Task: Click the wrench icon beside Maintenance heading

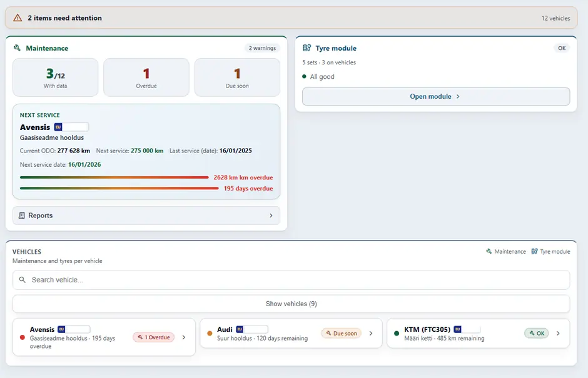Action: (17, 48)
